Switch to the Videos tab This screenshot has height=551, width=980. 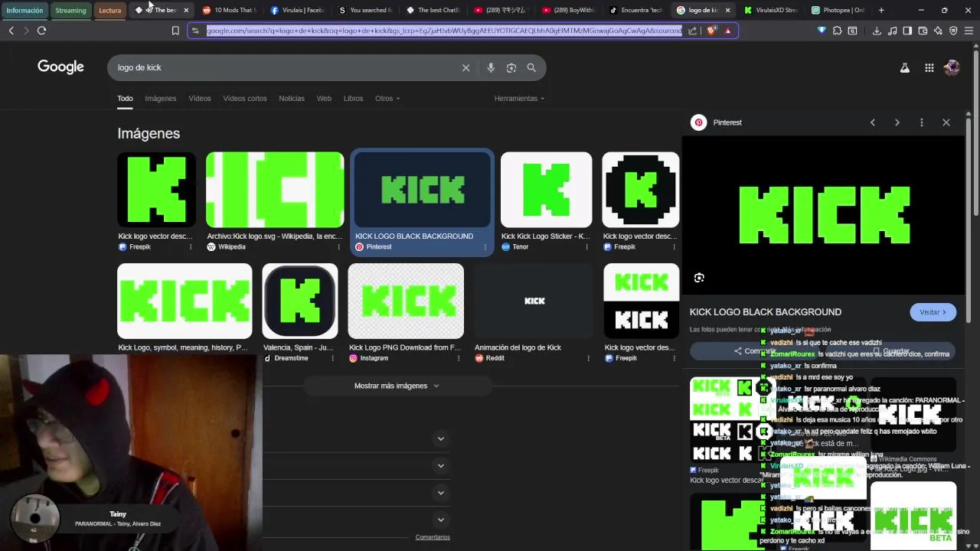point(200,98)
